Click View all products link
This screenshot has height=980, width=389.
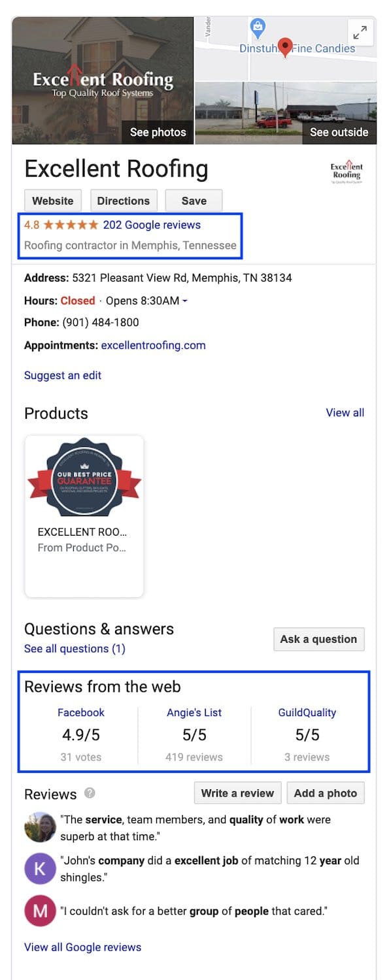click(x=345, y=412)
